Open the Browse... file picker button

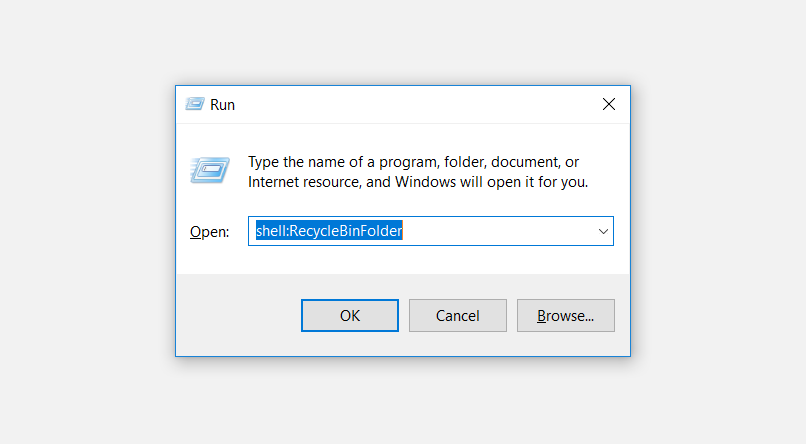pyautogui.click(x=565, y=316)
